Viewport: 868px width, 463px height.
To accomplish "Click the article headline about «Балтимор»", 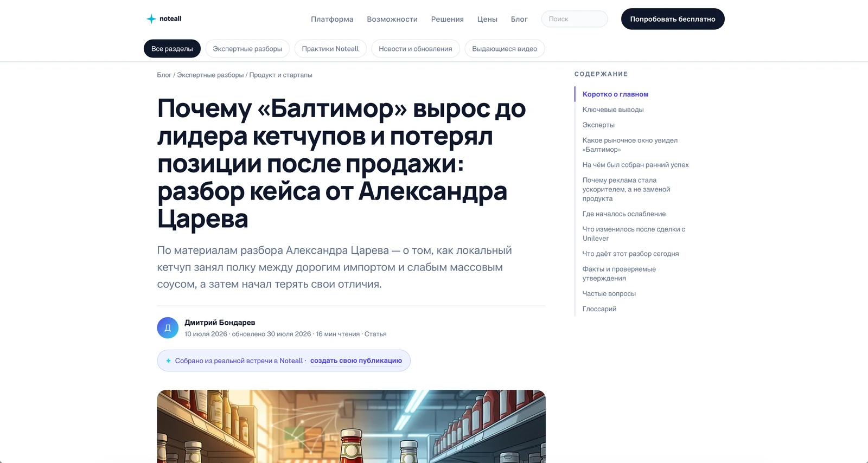I will 342,164.
